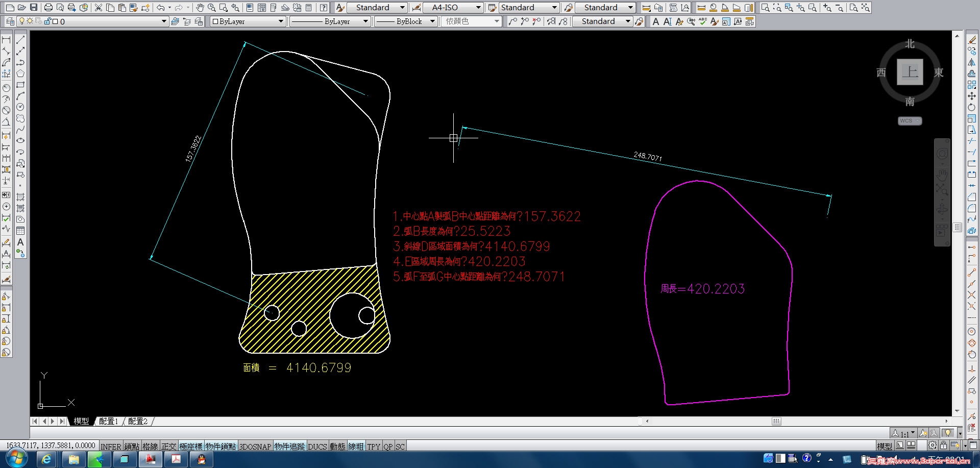
Task: Toggle 格線 grid display
Action: [150, 447]
